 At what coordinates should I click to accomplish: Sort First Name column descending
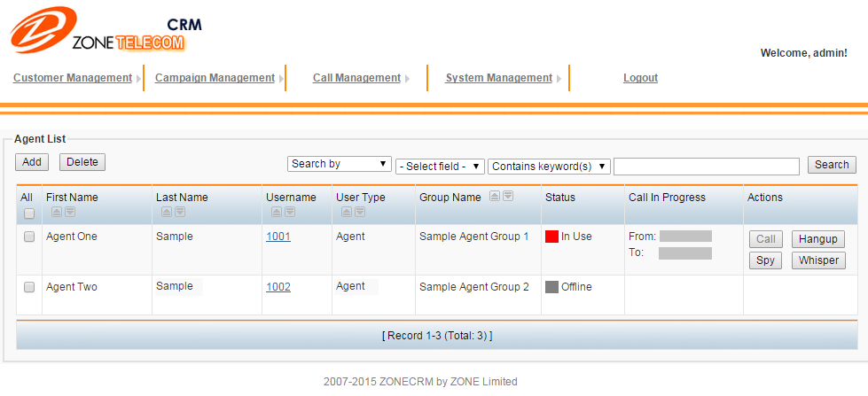pyautogui.click(x=69, y=213)
